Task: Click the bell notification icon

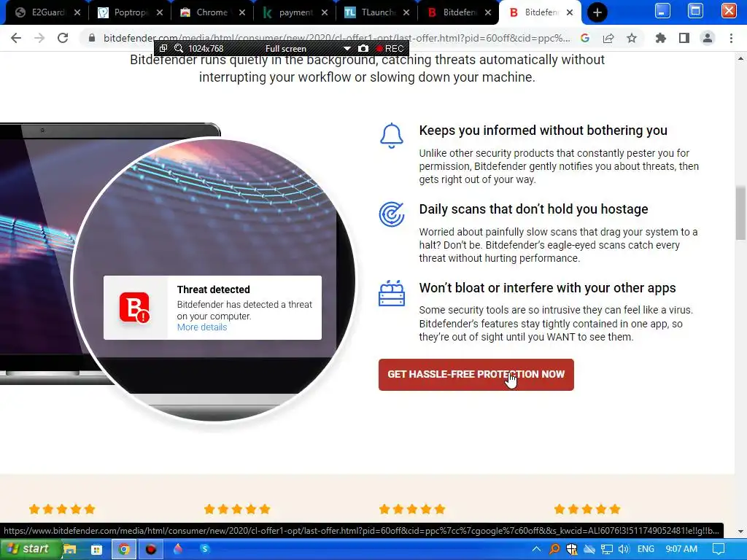Action: [x=392, y=136]
